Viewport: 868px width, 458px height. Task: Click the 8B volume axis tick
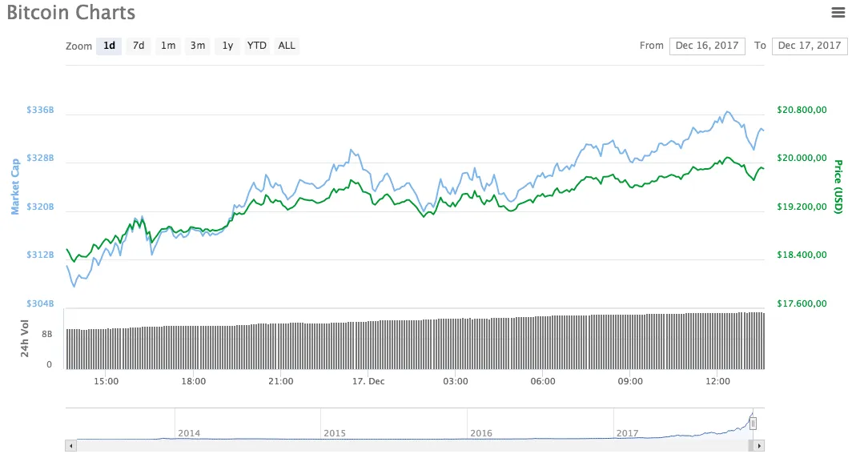pos(47,334)
